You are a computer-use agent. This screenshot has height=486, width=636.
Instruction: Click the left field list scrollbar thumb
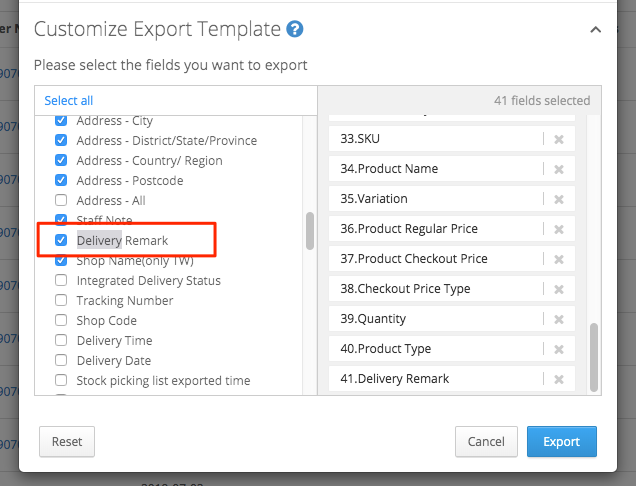click(310, 231)
